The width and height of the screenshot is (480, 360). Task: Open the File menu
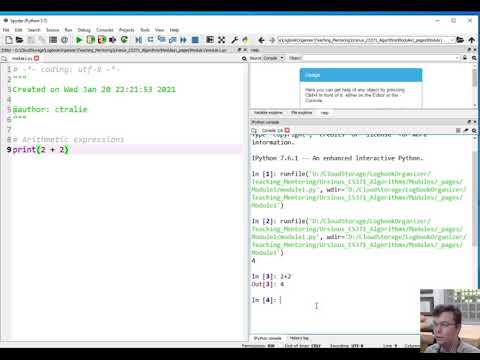coord(6,30)
